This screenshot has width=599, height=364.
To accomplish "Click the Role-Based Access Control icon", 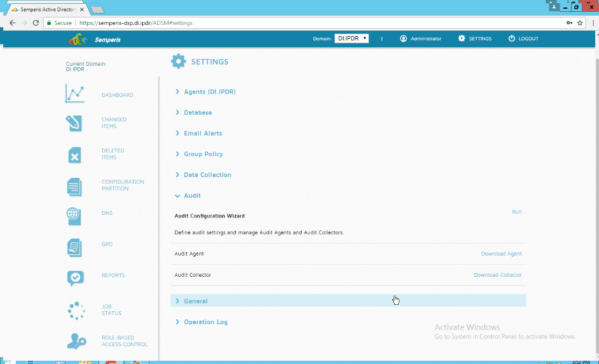I will [76, 341].
